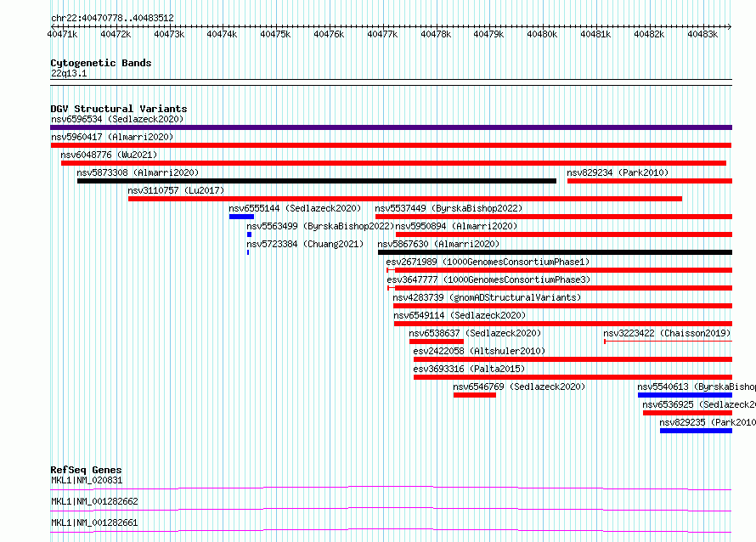Open variant nsv4283739 (gnomADStructuralVariants) label
Viewport: 756px width, 542px height.
[x=487, y=297]
